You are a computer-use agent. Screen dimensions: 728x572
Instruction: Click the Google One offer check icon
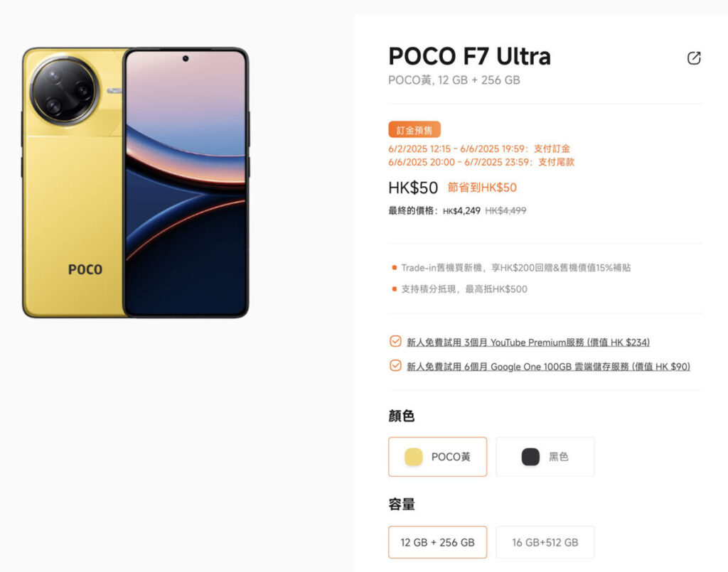coord(395,365)
